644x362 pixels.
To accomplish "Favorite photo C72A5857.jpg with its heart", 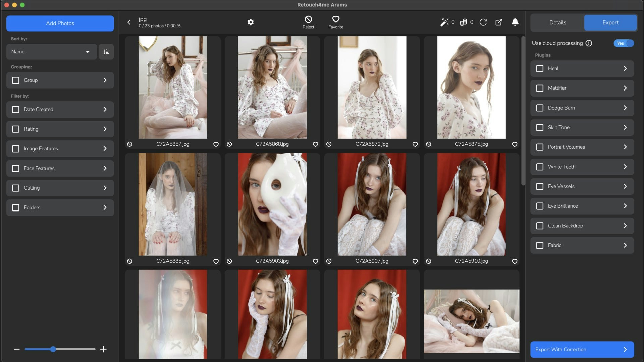I will pyautogui.click(x=216, y=144).
